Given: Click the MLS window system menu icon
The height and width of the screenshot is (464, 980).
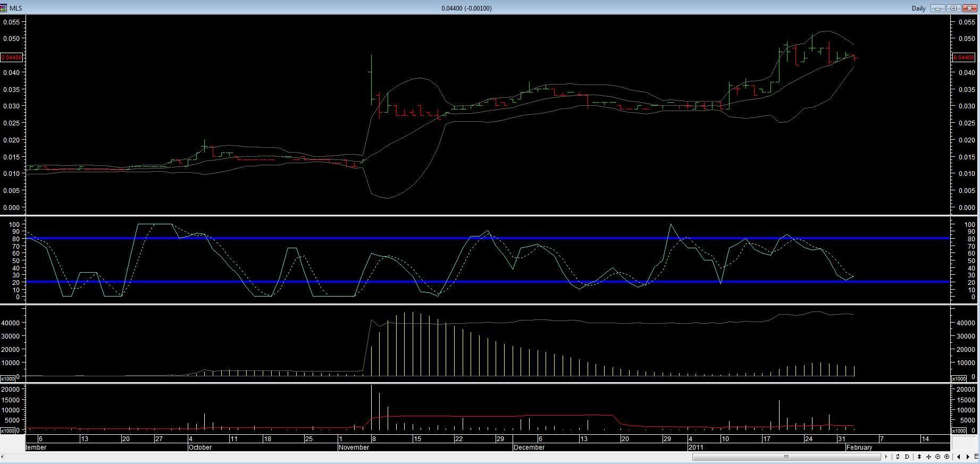Looking at the screenshot, I should pos(4,8).
